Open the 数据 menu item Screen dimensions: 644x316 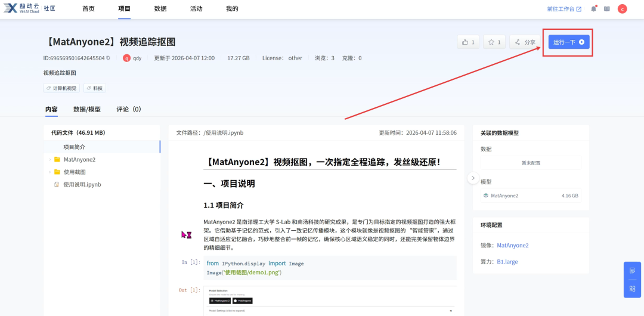click(160, 8)
